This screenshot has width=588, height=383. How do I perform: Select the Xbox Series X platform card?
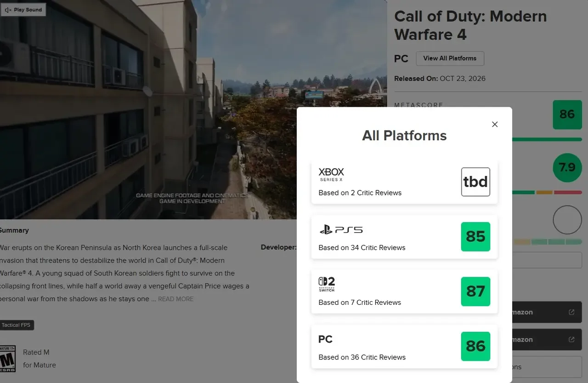pyautogui.click(x=404, y=182)
